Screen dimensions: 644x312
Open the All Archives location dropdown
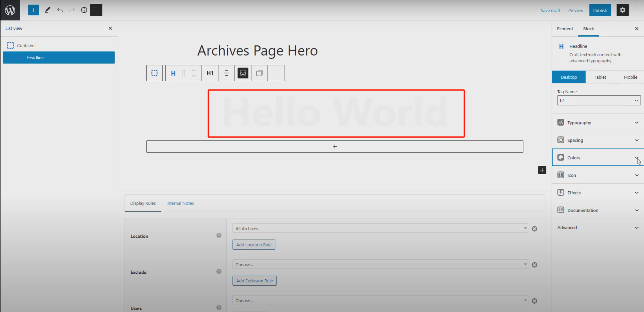pyautogui.click(x=380, y=229)
